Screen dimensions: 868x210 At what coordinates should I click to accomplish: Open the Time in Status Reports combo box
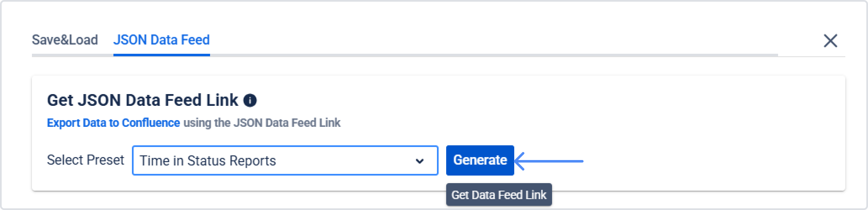click(x=285, y=160)
